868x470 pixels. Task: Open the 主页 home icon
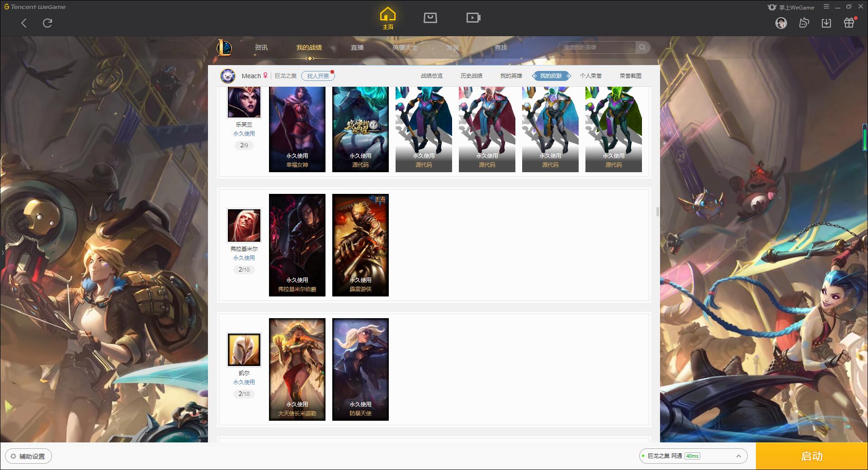pyautogui.click(x=388, y=19)
